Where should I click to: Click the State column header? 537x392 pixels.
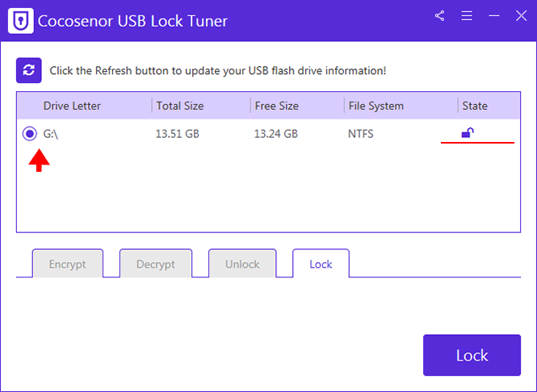475,106
